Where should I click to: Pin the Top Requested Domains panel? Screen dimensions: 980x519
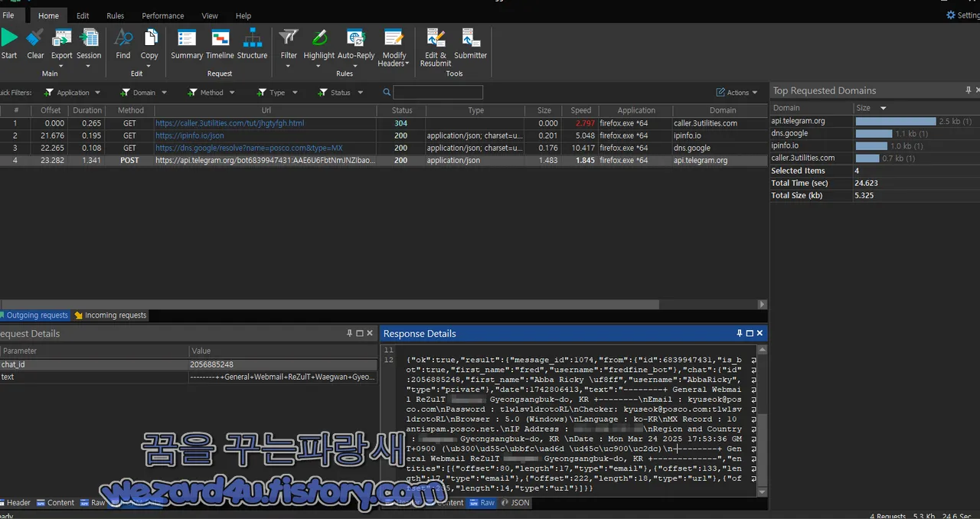(x=968, y=90)
